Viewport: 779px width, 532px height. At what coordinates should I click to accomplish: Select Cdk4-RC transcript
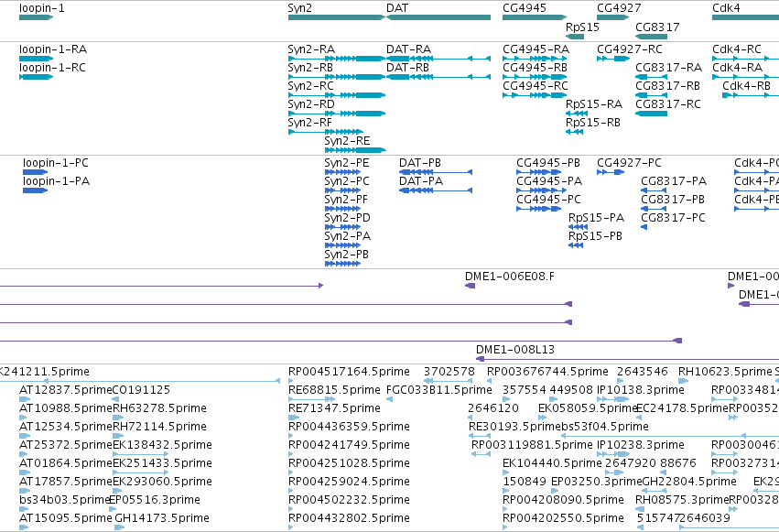point(745,59)
